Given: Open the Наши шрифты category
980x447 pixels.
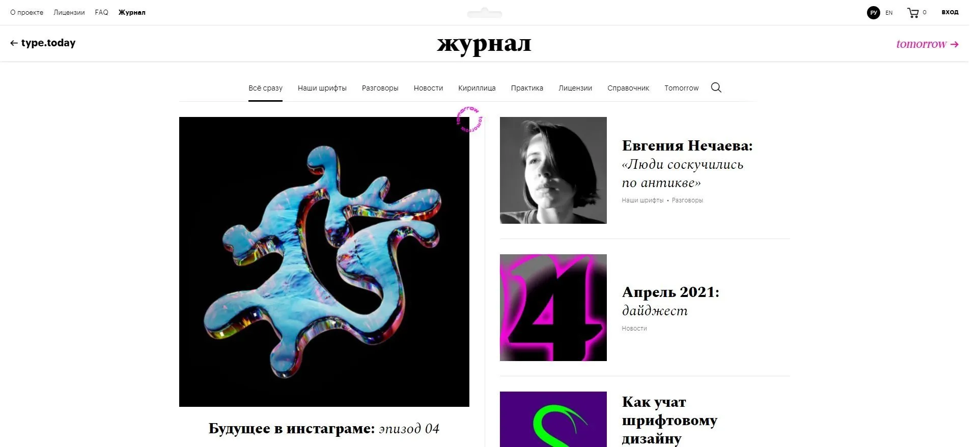Looking at the screenshot, I should [x=322, y=88].
